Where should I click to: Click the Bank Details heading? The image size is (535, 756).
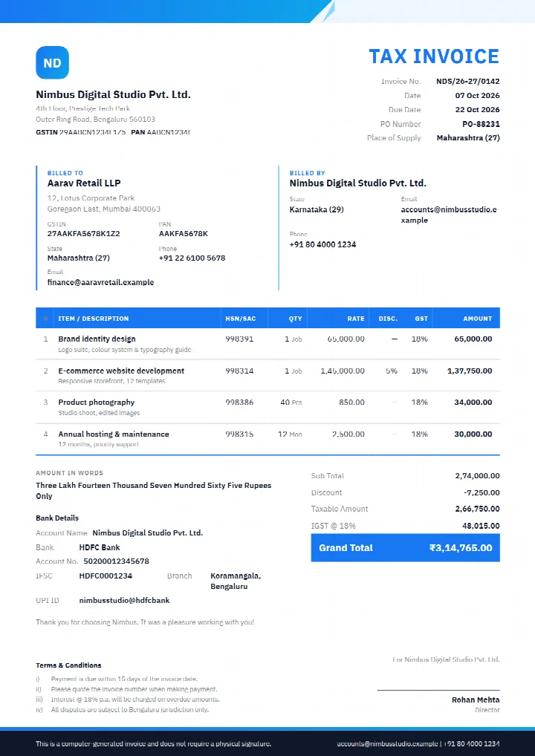[x=57, y=518]
